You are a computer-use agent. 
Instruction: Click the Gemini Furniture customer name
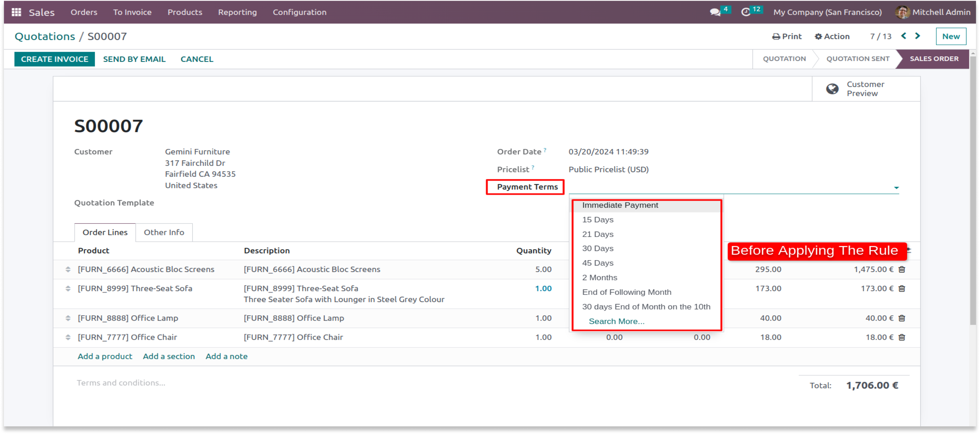(197, 152)
